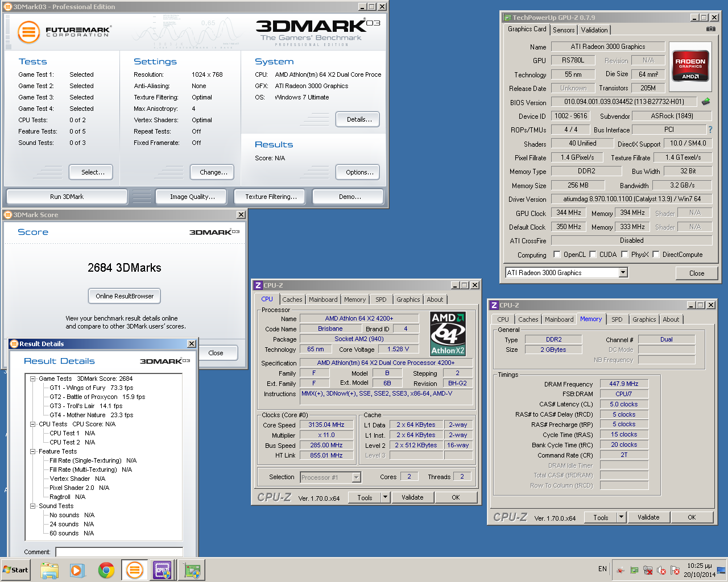
Task: Open Mainboard tab in the CPU-Z CPU window
Action: [323, 300]
